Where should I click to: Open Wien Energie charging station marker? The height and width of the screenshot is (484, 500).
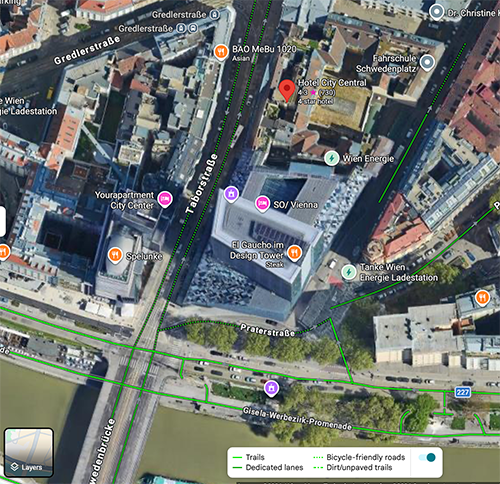[x=332, y=158]
